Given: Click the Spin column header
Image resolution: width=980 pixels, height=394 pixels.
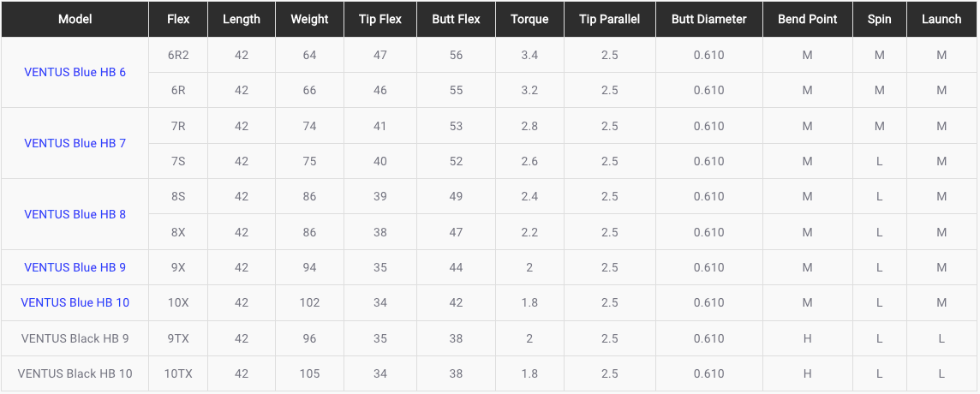Looking at the screenshot, I should (879, 19).
